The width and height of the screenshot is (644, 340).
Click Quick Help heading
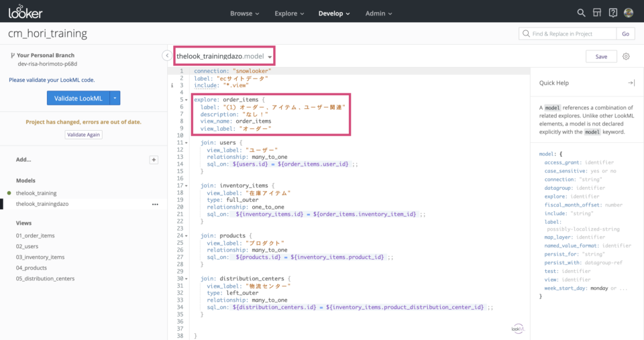click(553, 83)
